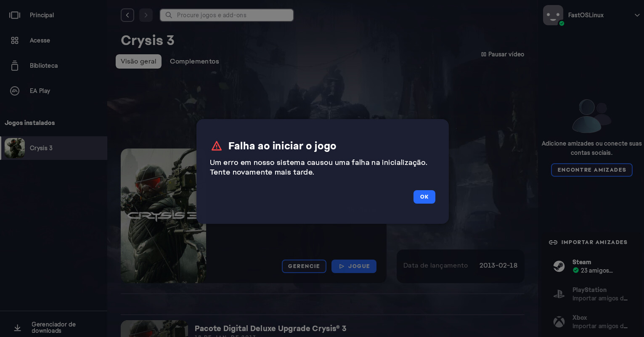Click the green online status badge on avatar
The height and width of the screenshot is (337, 644).
click(562, 24)
